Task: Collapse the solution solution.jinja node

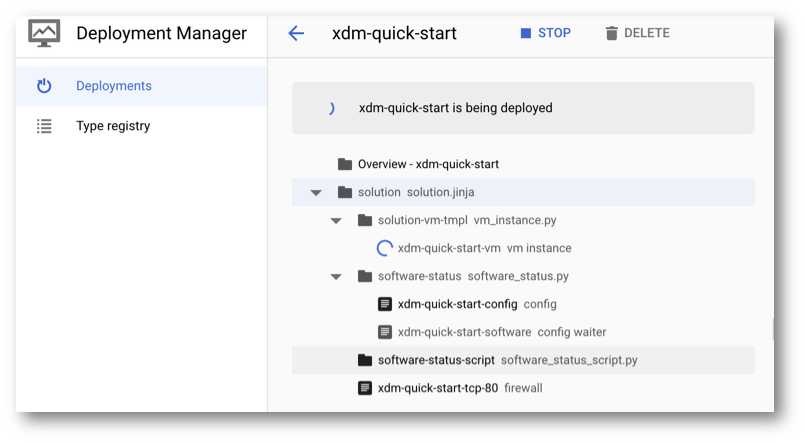Action: pos(316,193)
